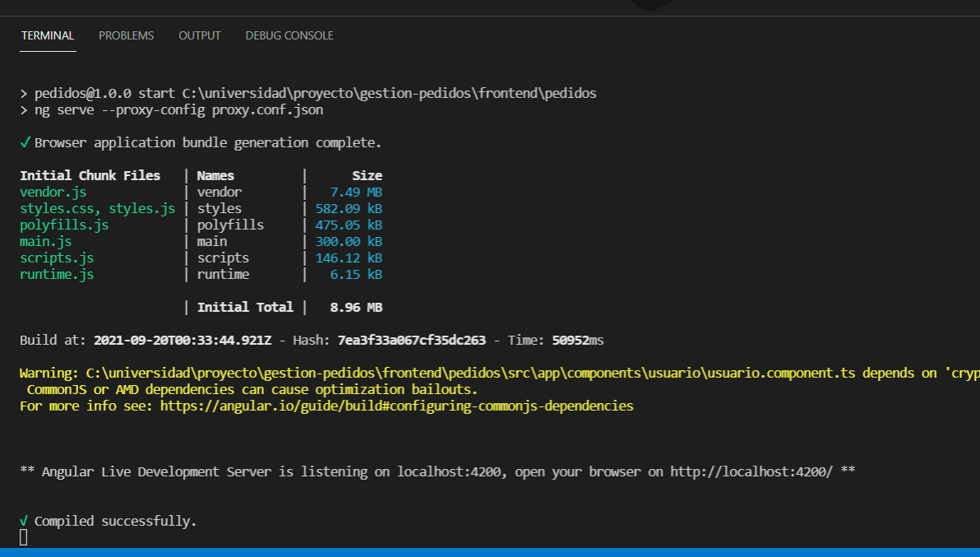Open the angular.io commonjs-dependencies guide link

397,406
